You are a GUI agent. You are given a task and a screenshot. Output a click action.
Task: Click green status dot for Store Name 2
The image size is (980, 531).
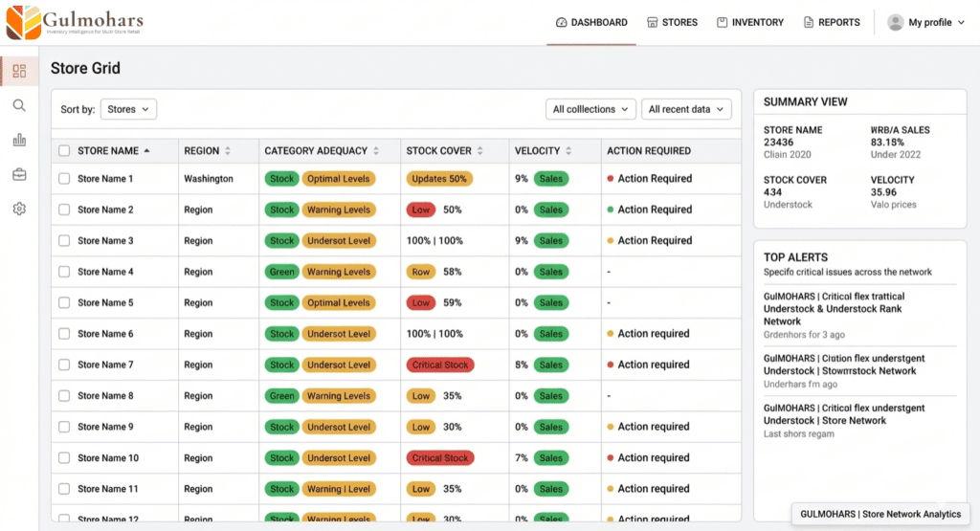[610, 210]
